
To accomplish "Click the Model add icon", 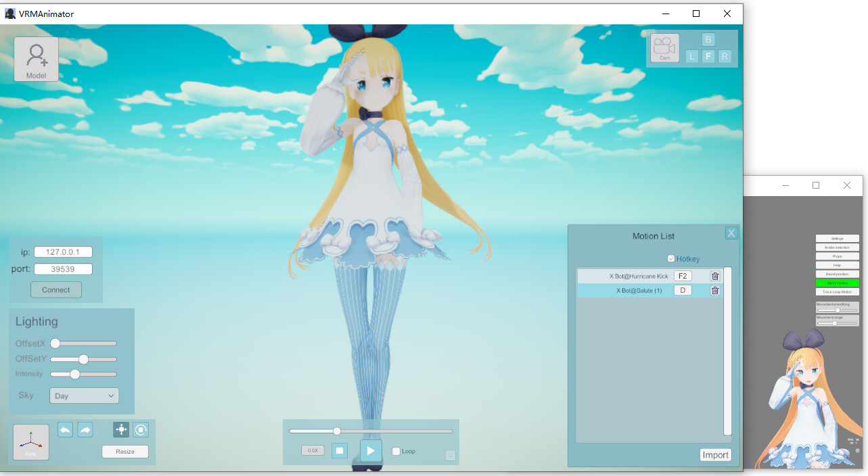I will pos(35,58).
